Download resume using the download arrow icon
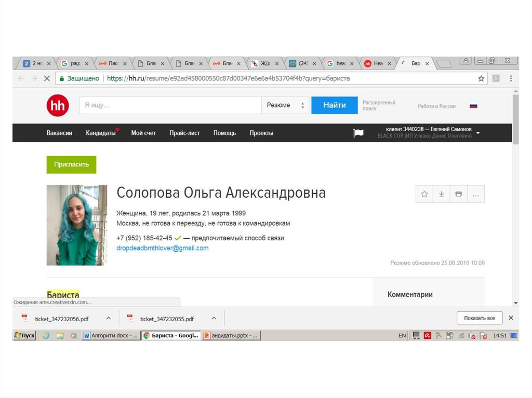Screen dimensions: 532x398 [441, 194]
